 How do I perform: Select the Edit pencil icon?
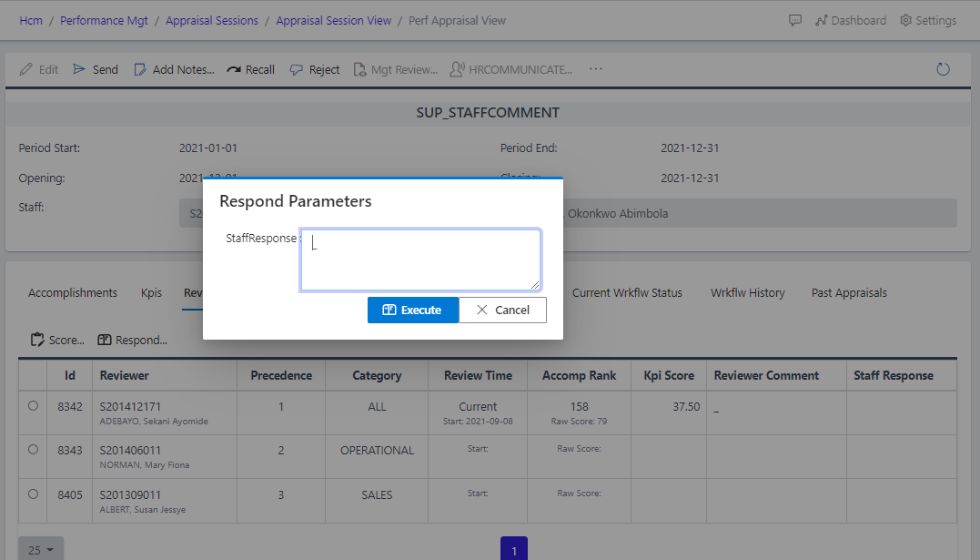coord(39,68)
